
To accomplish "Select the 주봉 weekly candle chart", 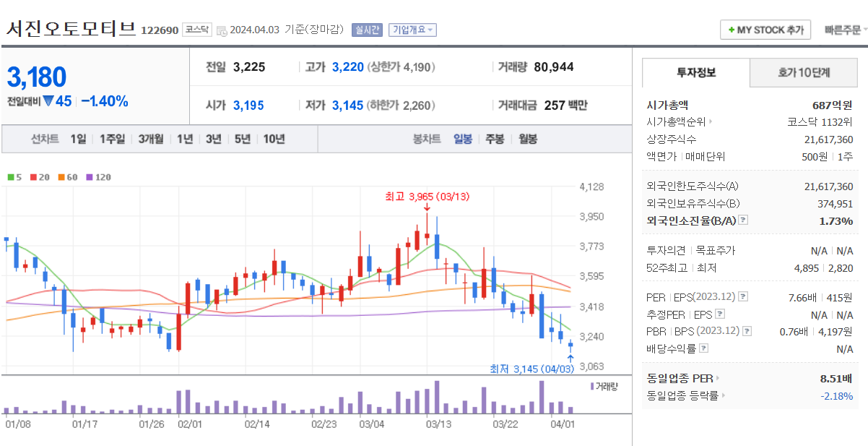I will pyautogui.click(x=495, y=139).
